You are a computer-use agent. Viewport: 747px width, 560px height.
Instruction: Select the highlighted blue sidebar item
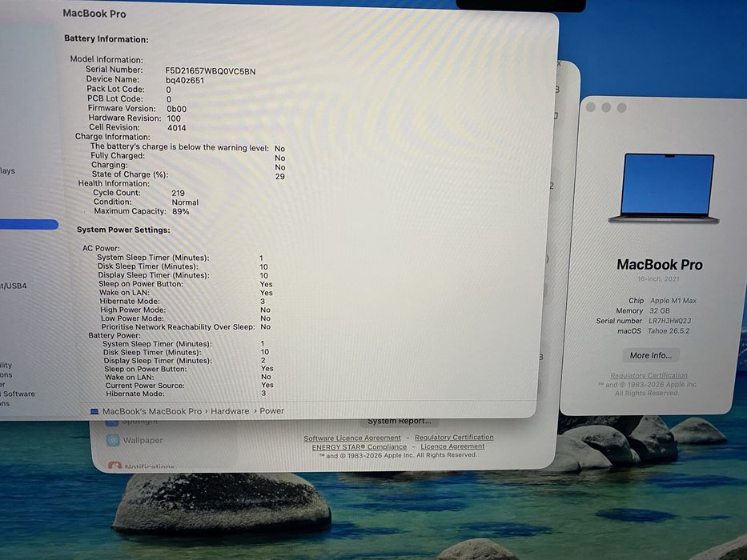[29, 224]
